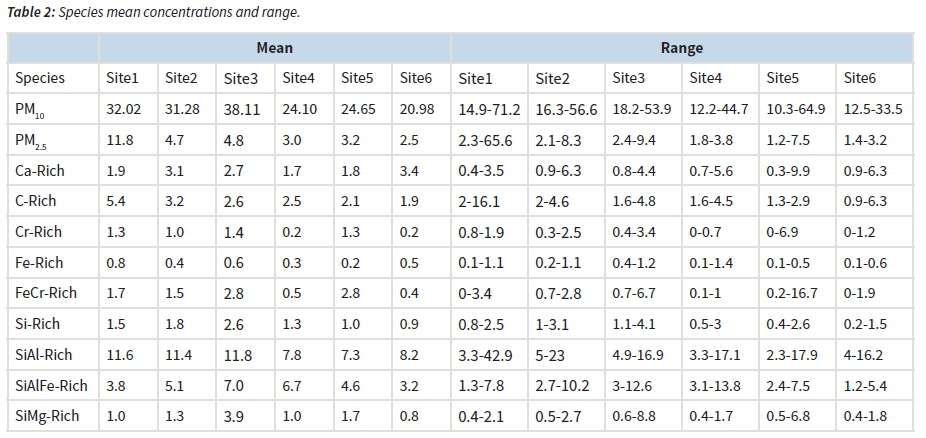Select the PM10 row label
This screenshot has height=438, width=926.
pyautogui.click(x=31, y=110)
